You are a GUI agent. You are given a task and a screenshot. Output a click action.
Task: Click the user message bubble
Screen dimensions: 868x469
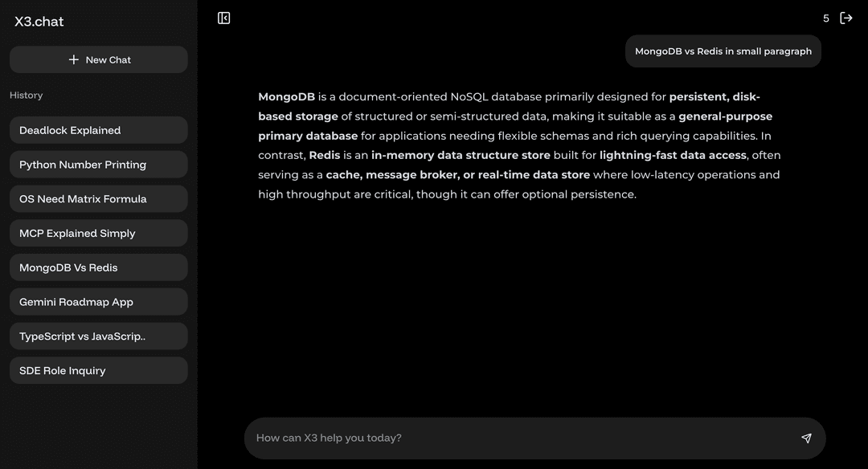pos(723,51)
